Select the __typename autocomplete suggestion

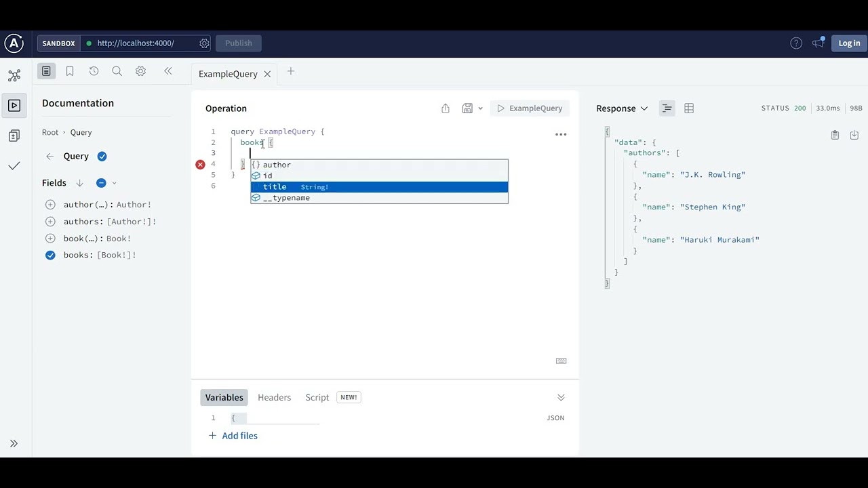(x=379, y=198)
